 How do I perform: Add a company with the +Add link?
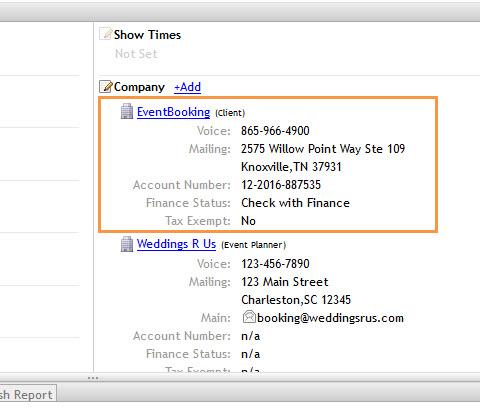[187, 87]
